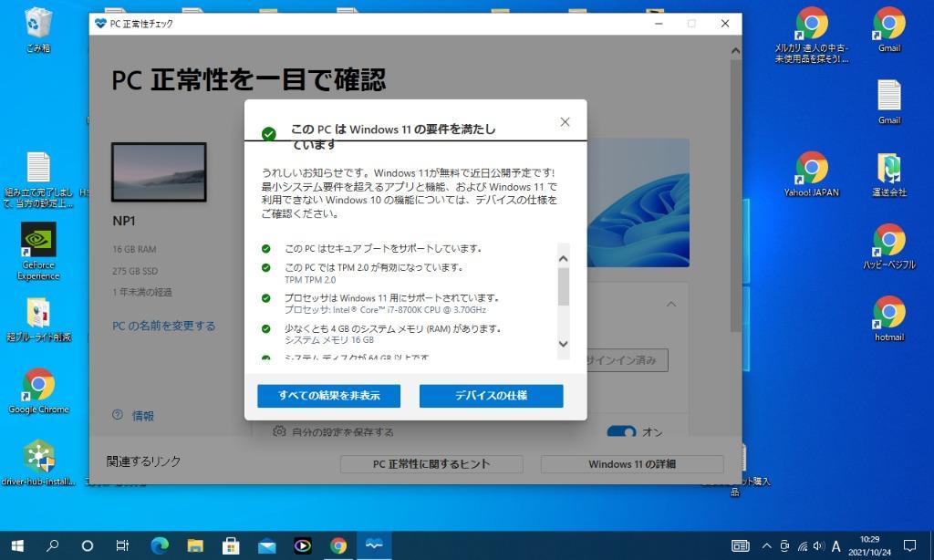Viewport: 934px width, 560px height.
Task: Click デバイスの仕様 button
Action: [x=491, y=396]
